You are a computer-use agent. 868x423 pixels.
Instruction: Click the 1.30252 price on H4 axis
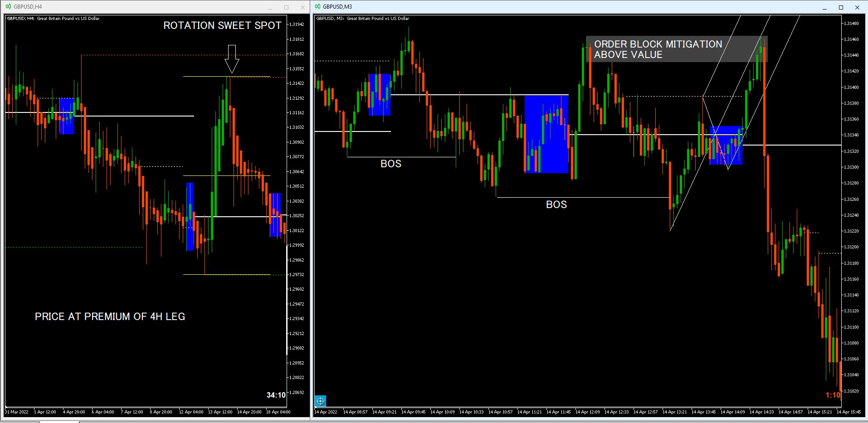point(297,216)
